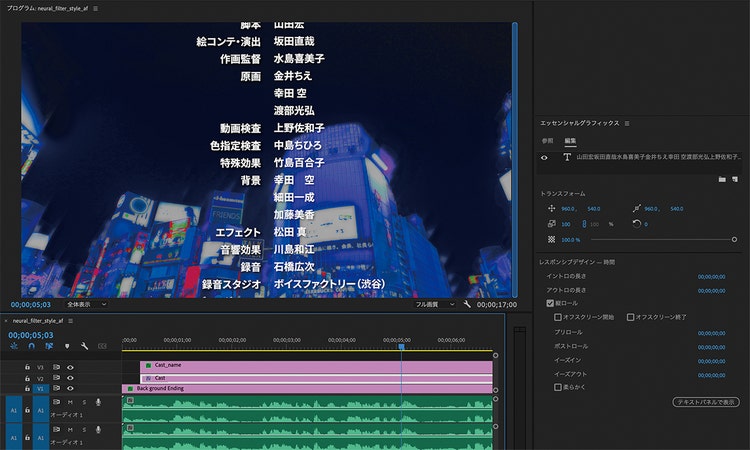The height and width of the screenshot is (450, 750).
Task: Open the フル画質 playback resolution dropdown
Action: tap(435, 304)
